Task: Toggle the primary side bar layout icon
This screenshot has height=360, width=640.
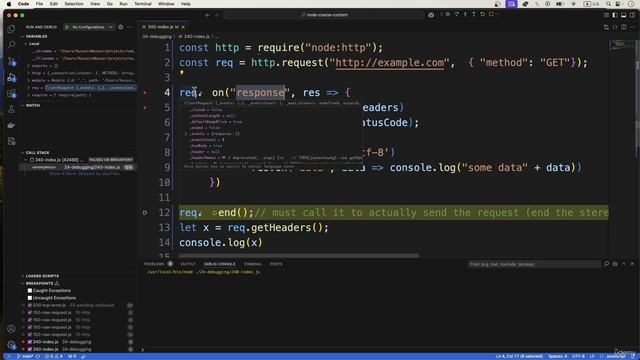Action: [615, 15]
